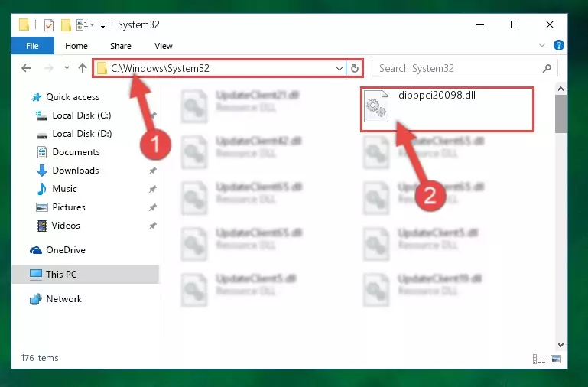Open Help with the blue question icon

(x=559, y=45)
